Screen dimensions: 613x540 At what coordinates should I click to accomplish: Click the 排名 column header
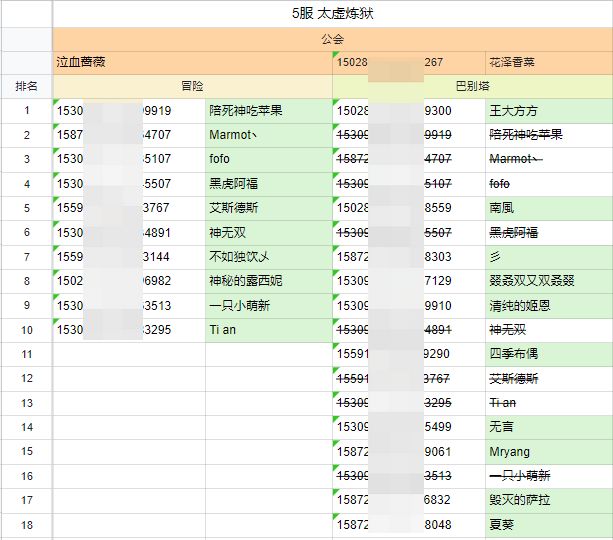point(27,86)
